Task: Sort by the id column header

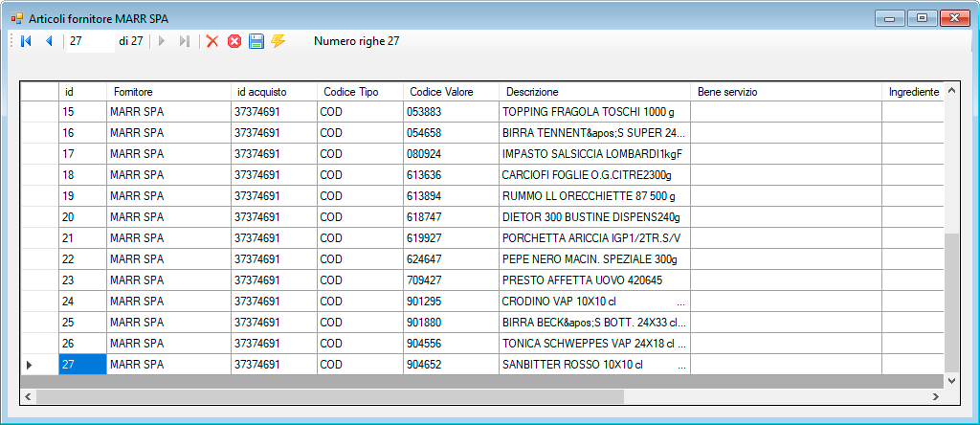Action: tap(82, 92)
